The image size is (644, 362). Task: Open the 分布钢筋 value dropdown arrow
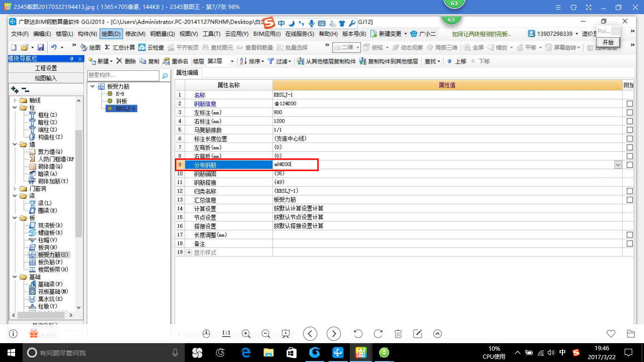coord(618,165)
